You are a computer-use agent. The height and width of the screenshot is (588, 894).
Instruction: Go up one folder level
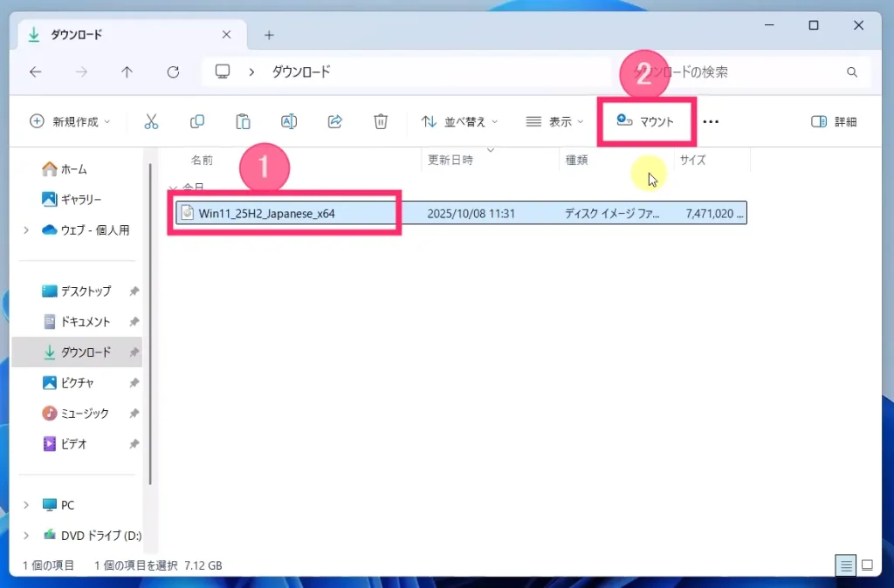[127, 72]
